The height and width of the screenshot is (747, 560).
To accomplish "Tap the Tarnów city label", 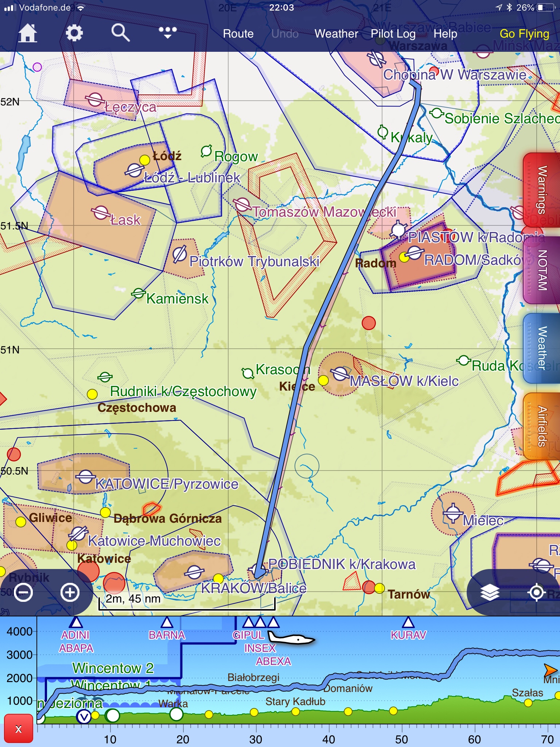I will (x=409, y=594).
